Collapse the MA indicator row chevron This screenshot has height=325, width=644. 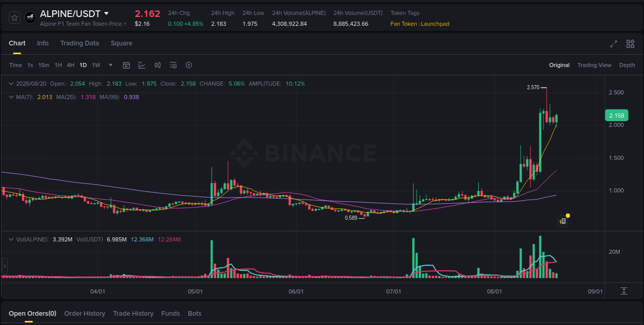[10, 96]
